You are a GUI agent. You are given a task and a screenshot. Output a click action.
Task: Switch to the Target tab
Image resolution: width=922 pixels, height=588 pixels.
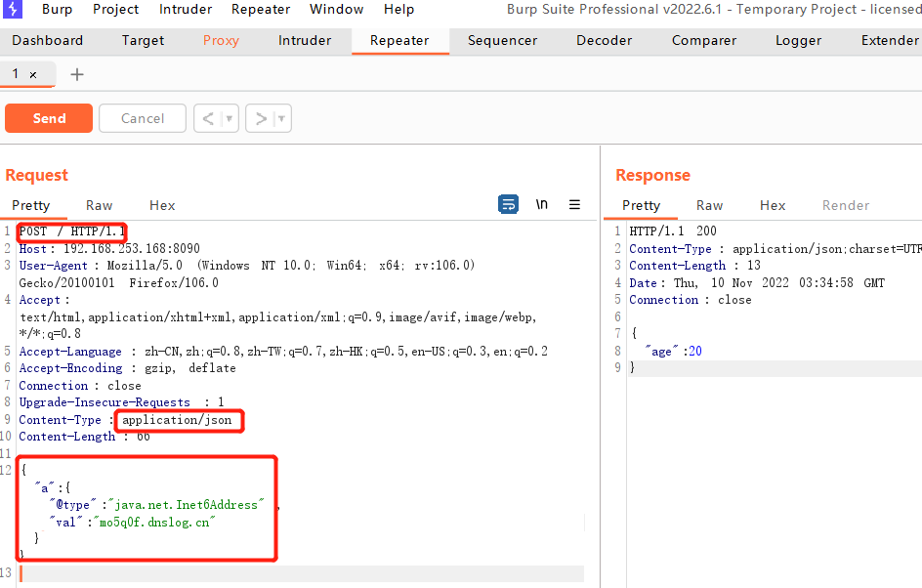(x=143, y=41)
